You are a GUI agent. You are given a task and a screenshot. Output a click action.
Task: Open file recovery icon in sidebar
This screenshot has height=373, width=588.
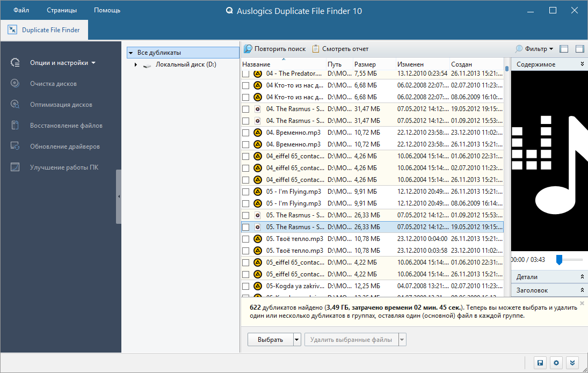click(x=15, y=125)
